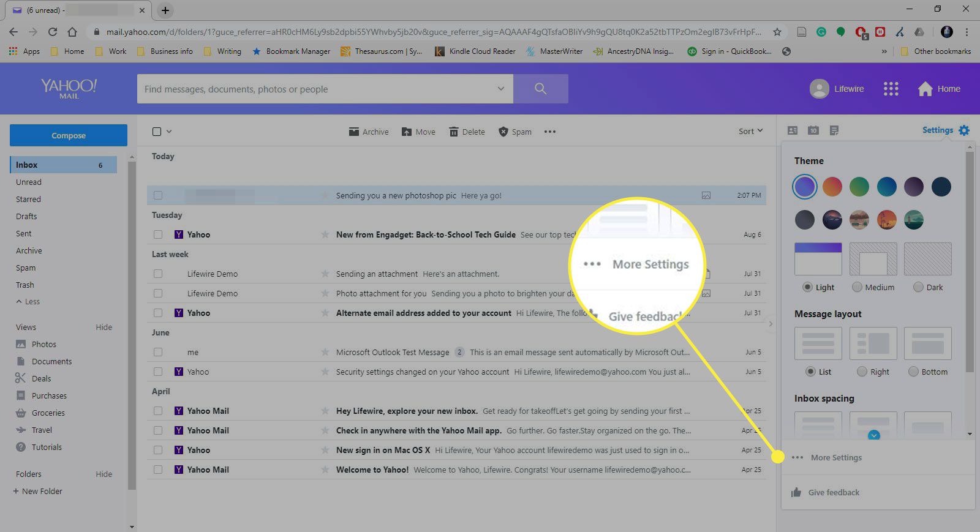Choose the Light theme radio
Screen dimensions: 980x532
point(809,287)
